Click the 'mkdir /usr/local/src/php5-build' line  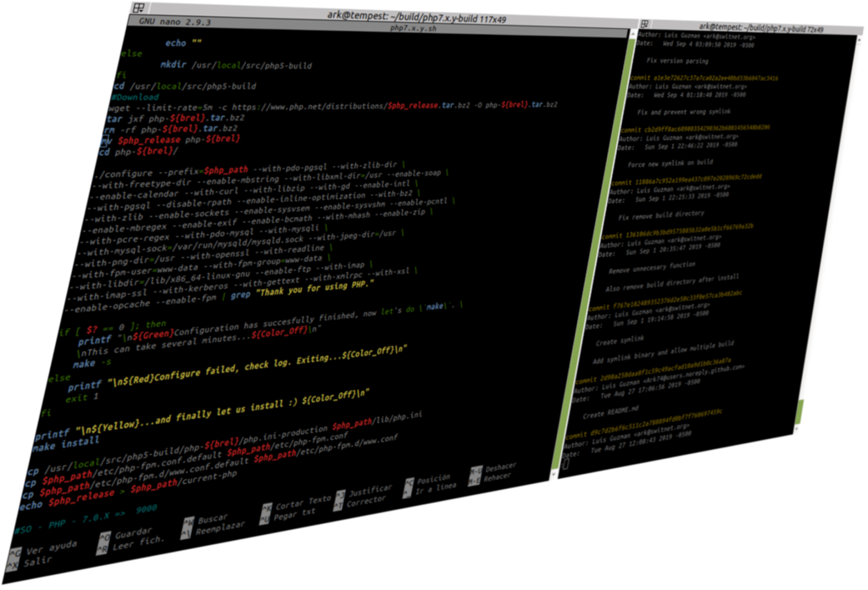pyautogui.click(x=236, y=64)
